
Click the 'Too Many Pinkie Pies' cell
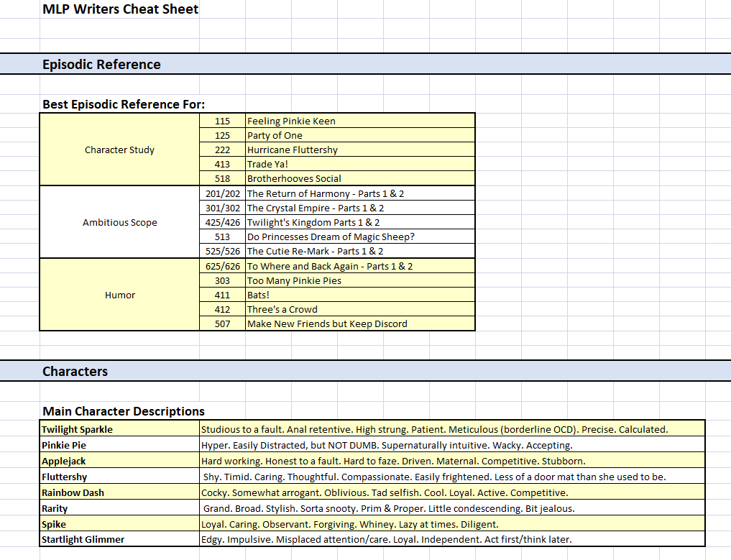pyautogui.click(x=360, y=280)
